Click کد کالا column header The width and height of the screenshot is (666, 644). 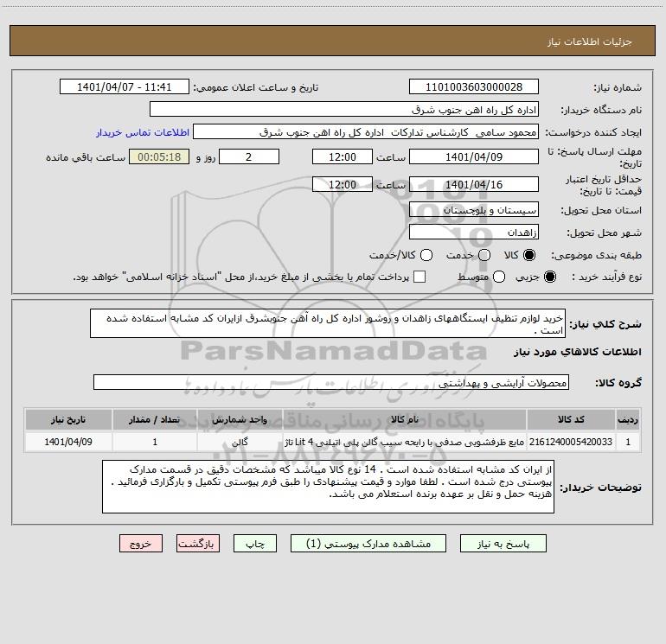[x=571, y=419]
